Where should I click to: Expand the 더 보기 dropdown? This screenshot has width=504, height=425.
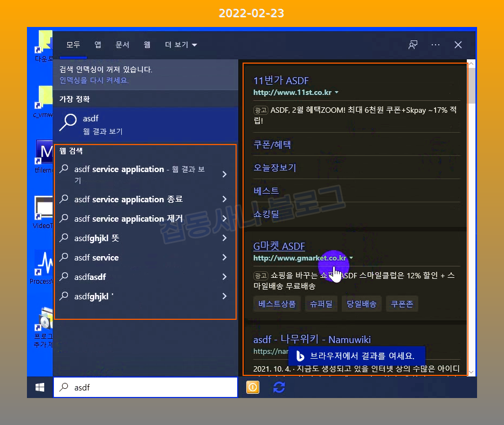(181, 45)
